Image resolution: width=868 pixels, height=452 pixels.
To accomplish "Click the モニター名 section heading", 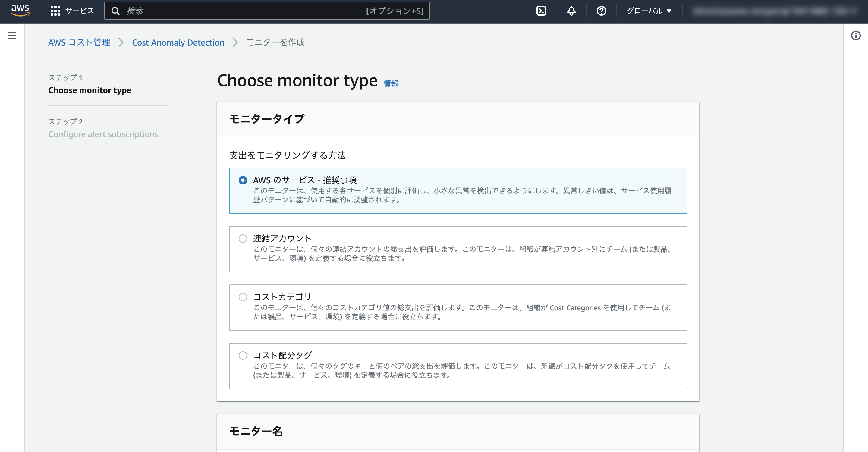I will click(x=256, y=431).
